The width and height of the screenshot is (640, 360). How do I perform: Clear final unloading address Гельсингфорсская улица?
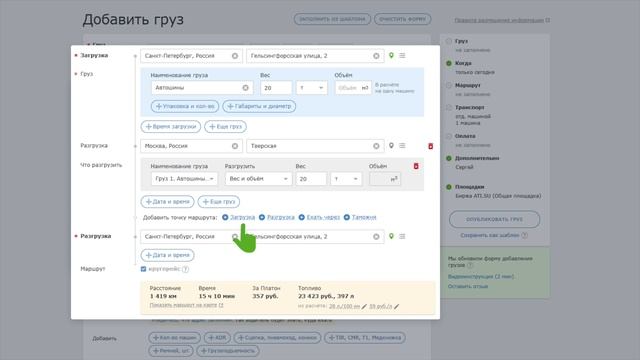click(376, 237)
